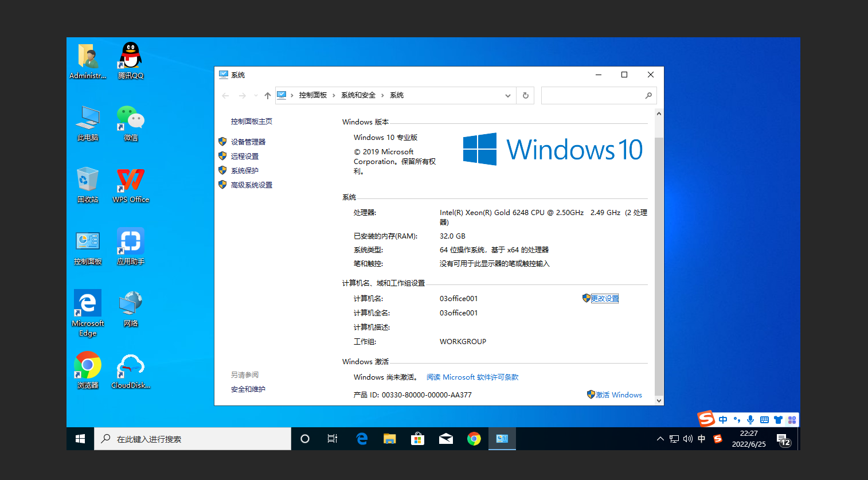Click the back arrow in 系统 window
The image size is (868, 480).
tap(225, 96)
